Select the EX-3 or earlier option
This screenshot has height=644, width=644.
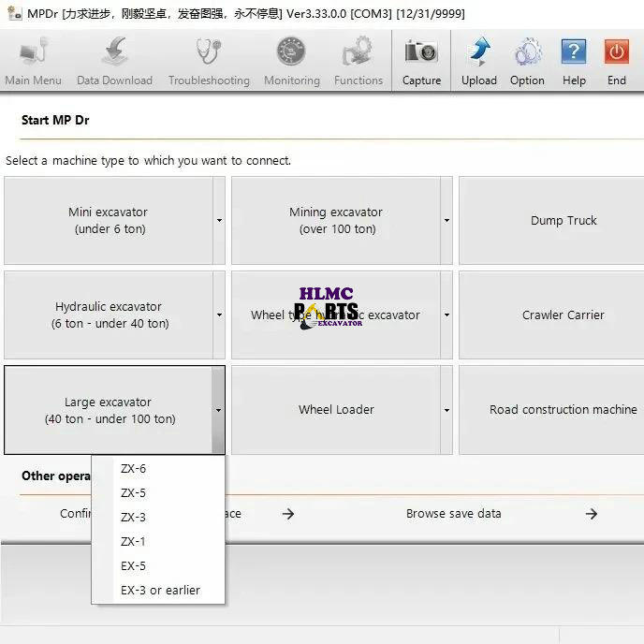click(x=160, y=591)
